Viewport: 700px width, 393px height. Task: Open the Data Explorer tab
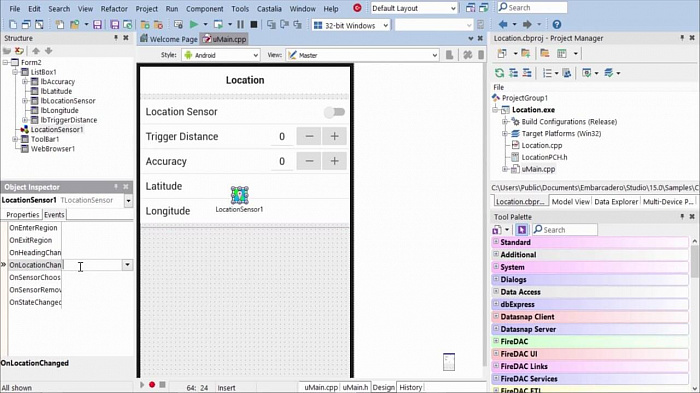[616, 201]
